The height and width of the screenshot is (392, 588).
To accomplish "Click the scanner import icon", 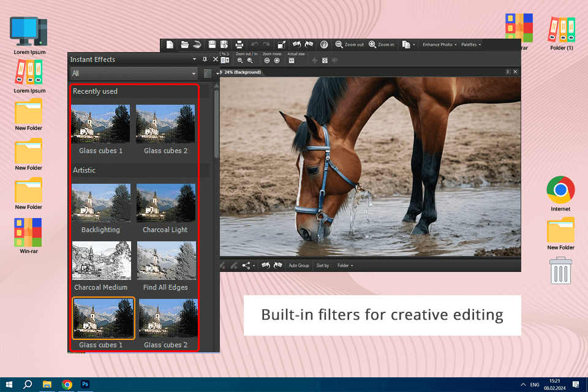I will point(197,45).
